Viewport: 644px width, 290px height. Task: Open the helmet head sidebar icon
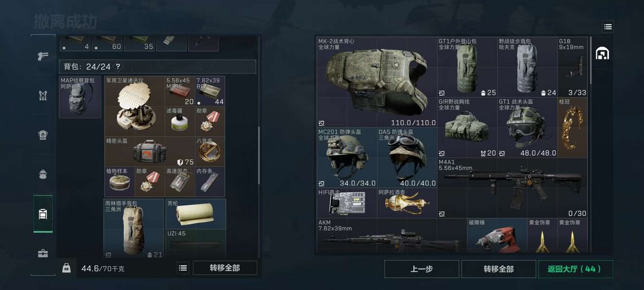click(43, 174)
